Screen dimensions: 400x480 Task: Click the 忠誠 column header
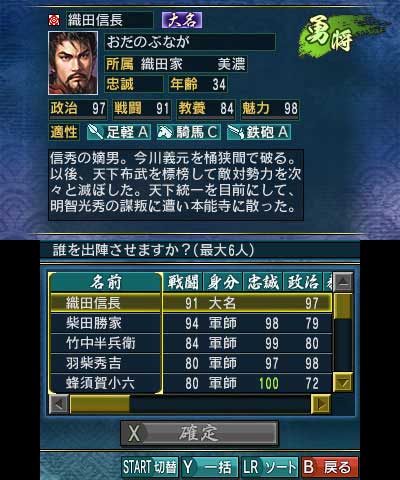(263, 282)
